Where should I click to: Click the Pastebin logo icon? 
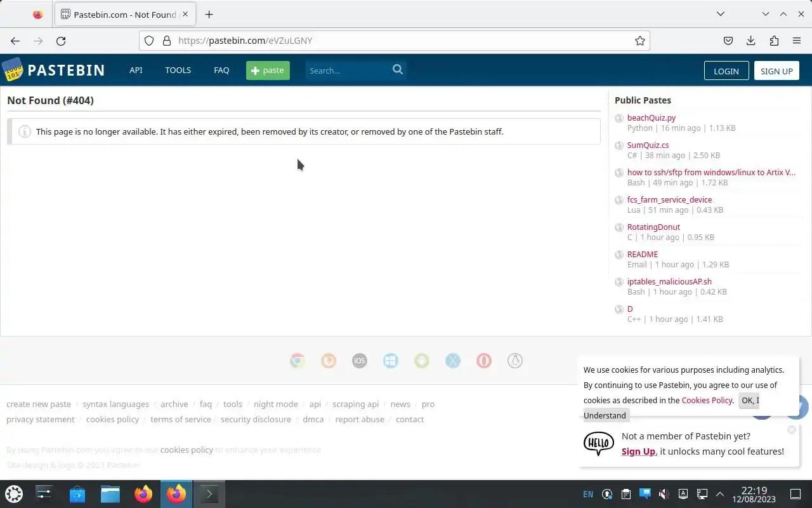13,70
